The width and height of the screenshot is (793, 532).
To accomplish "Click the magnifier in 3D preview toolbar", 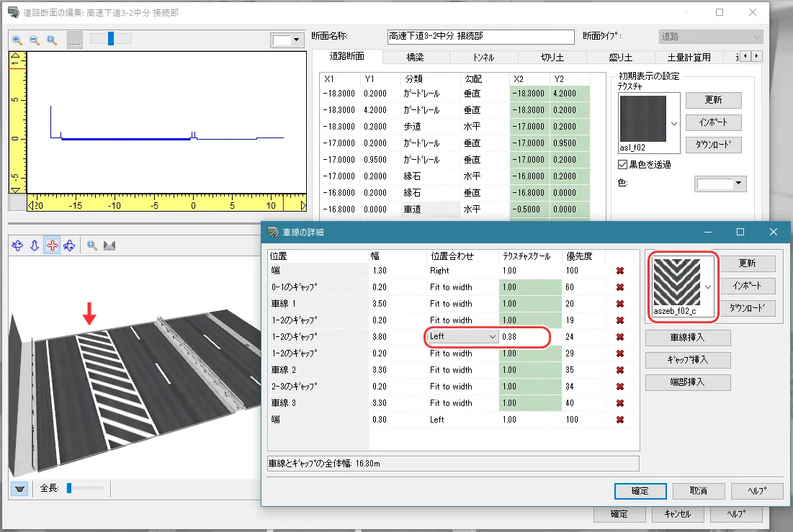I will 92,245.
